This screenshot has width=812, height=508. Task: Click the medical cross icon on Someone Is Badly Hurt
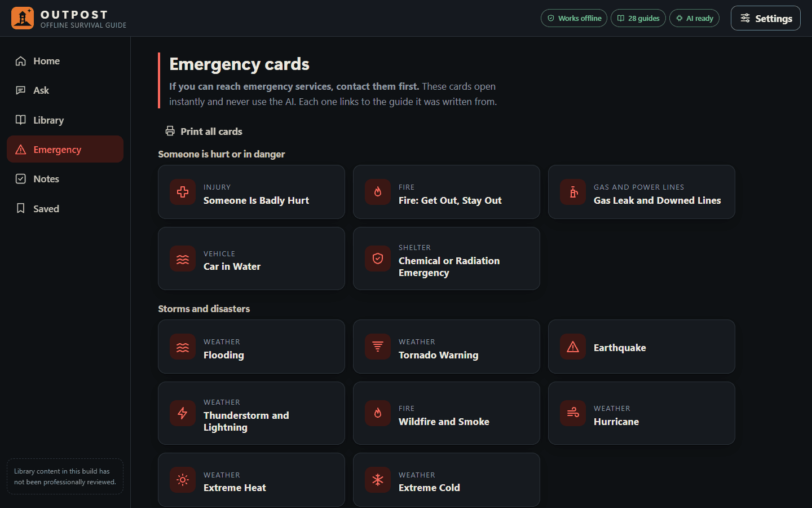(x=183, y=192)
